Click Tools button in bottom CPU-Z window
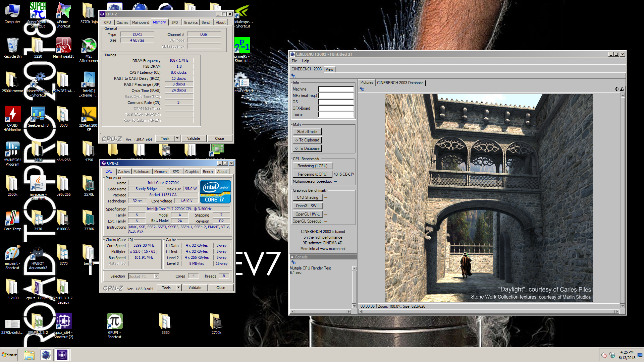Screen dimensions: 644x362 point(166,288)
